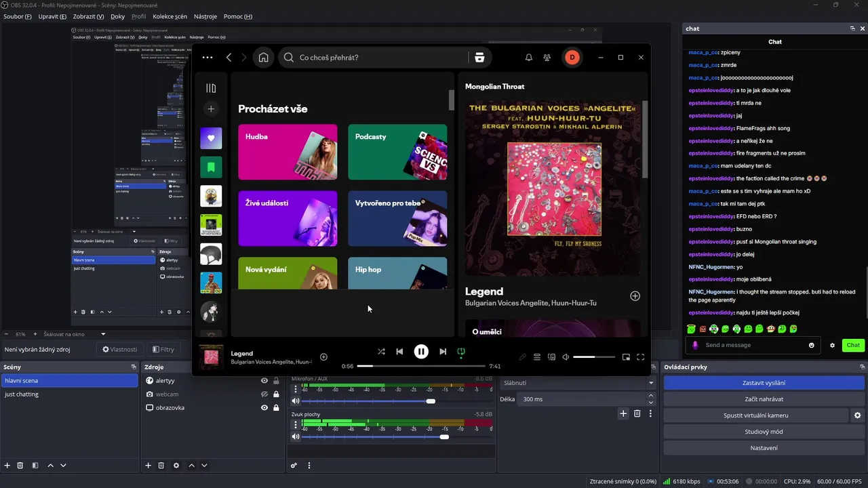Pause the playing song
This screenshot has width=868, height=488.
421,352
